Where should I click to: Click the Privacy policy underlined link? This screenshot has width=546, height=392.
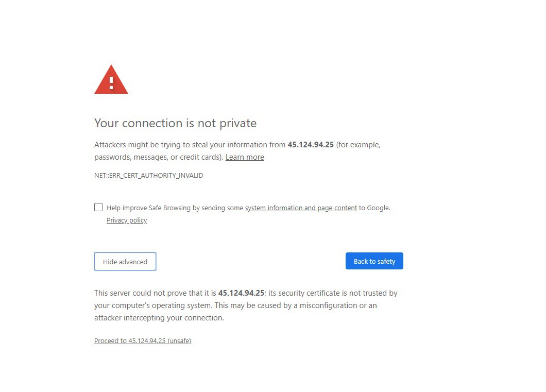point(126,220)
